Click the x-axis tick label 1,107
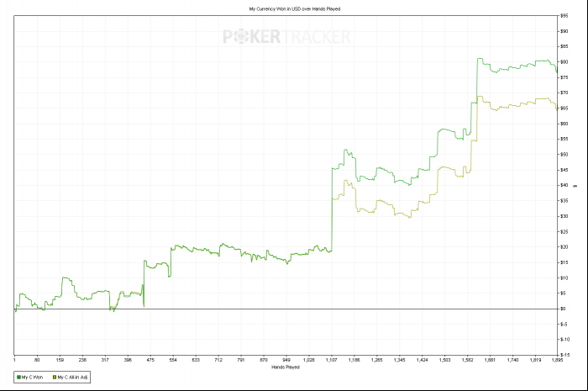The image size is (588, 391). click(331, 360)
